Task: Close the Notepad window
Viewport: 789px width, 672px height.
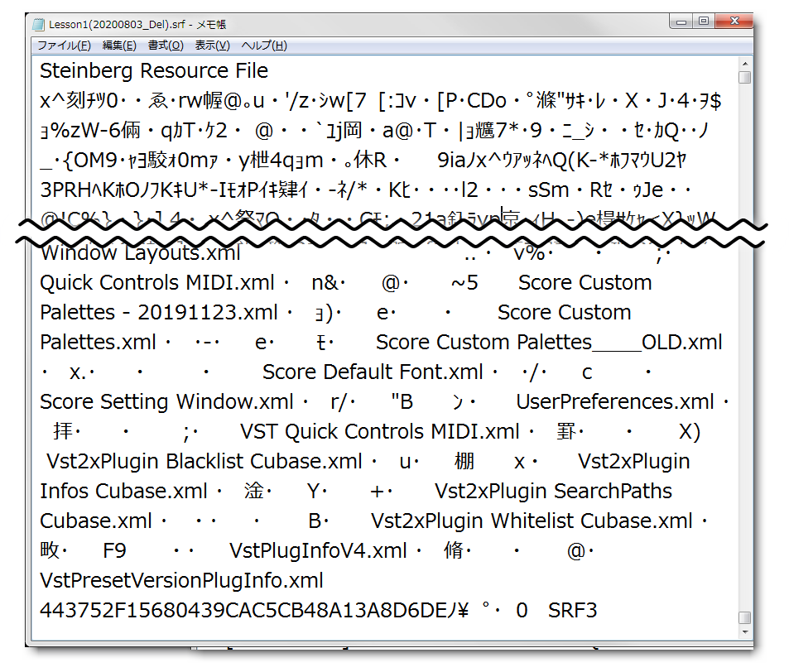Action: click(734, 22)
